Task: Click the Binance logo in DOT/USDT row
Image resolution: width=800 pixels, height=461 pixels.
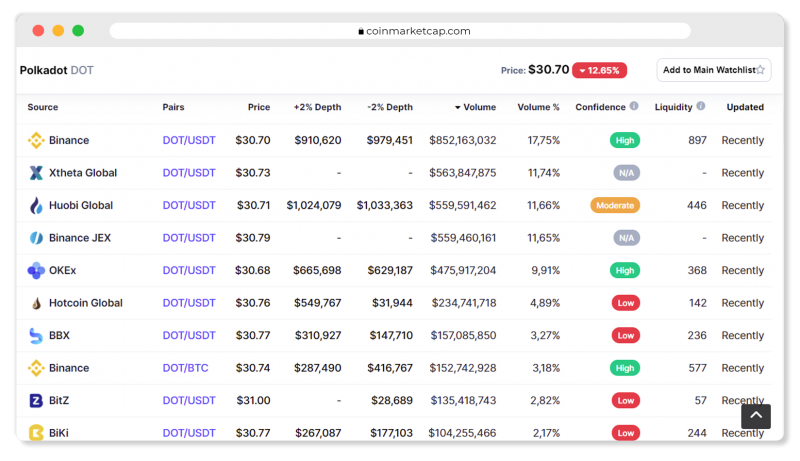Action: [x=36, y=140]
